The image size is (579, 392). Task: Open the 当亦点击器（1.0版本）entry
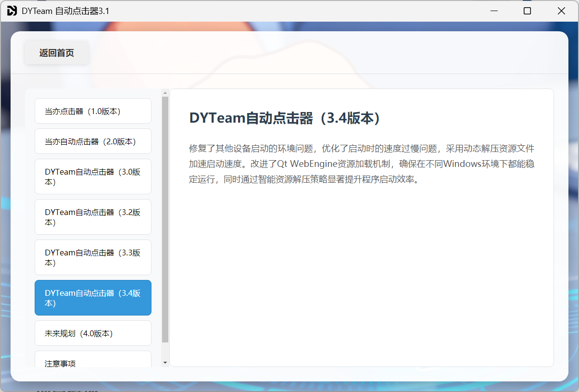[x=93, y=111]
